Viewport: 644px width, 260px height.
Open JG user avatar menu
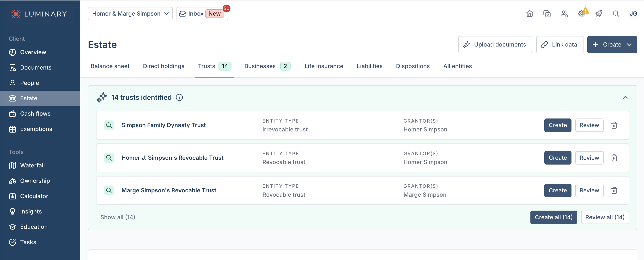point(633,13)
